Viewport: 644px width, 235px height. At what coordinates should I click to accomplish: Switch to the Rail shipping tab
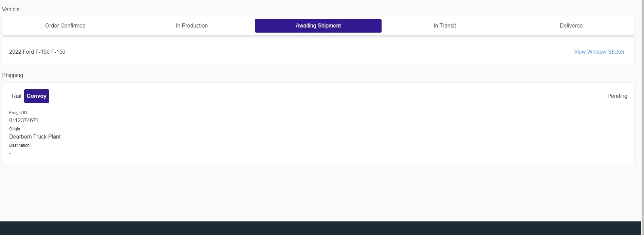coord(16,96)
